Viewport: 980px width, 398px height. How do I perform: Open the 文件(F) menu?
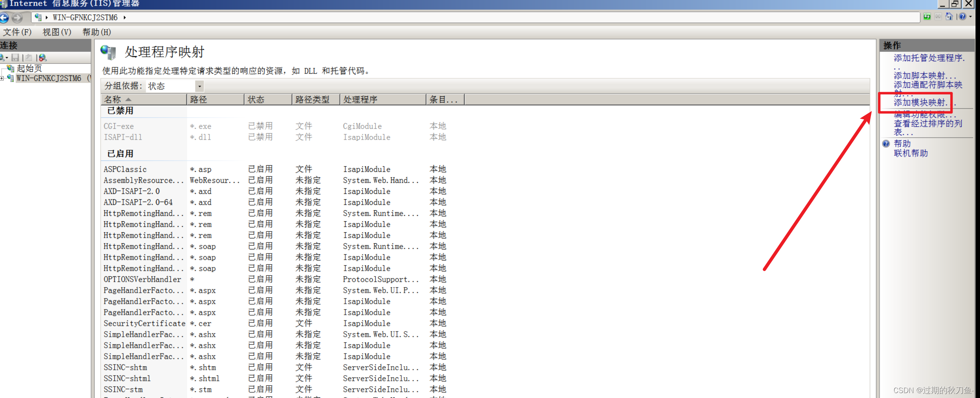(17, 32)
